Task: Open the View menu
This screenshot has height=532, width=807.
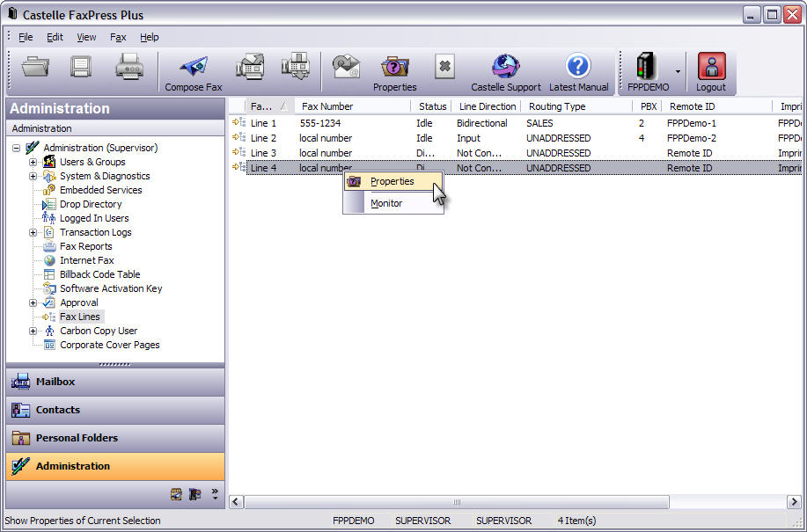Action: point(86,37)
